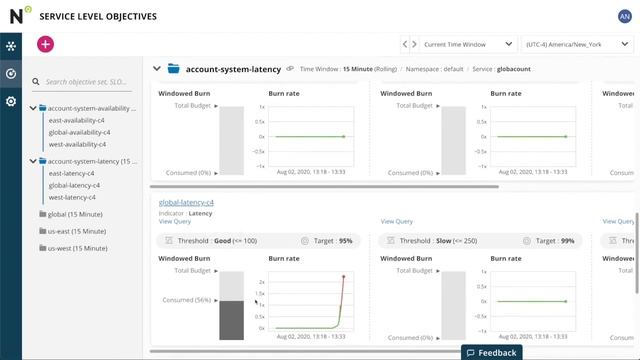Click target icon beside Target 95%
Screen dimensions: 640x360
coord(304,241)
